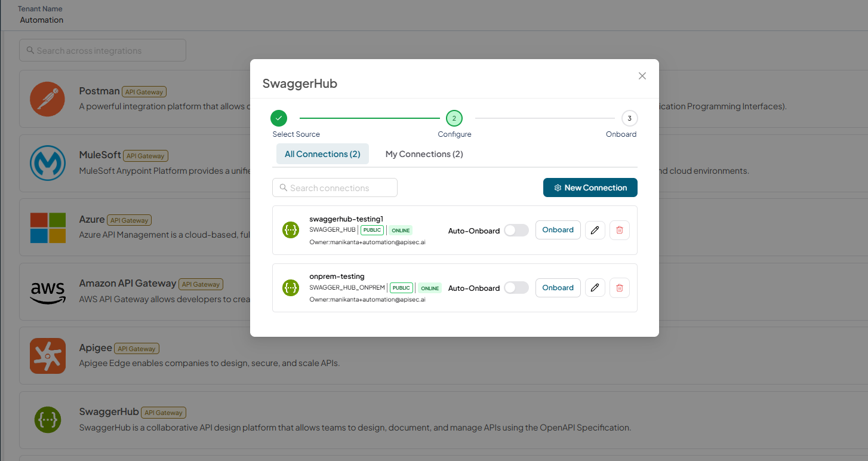The height and width of the screenshot is (461, 868).
Task: Onboard the swaggerhub-testing1 connection
Action: coord(558,230)
